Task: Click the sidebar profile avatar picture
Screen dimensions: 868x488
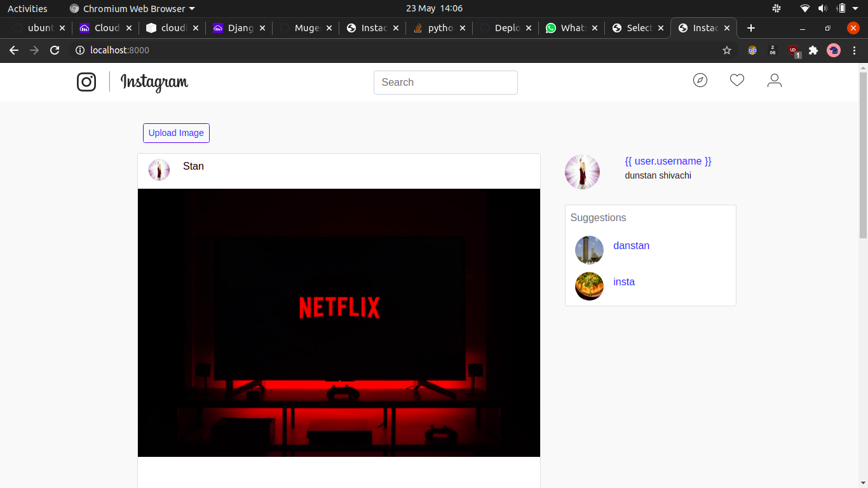Action: [x=582, y=172]
